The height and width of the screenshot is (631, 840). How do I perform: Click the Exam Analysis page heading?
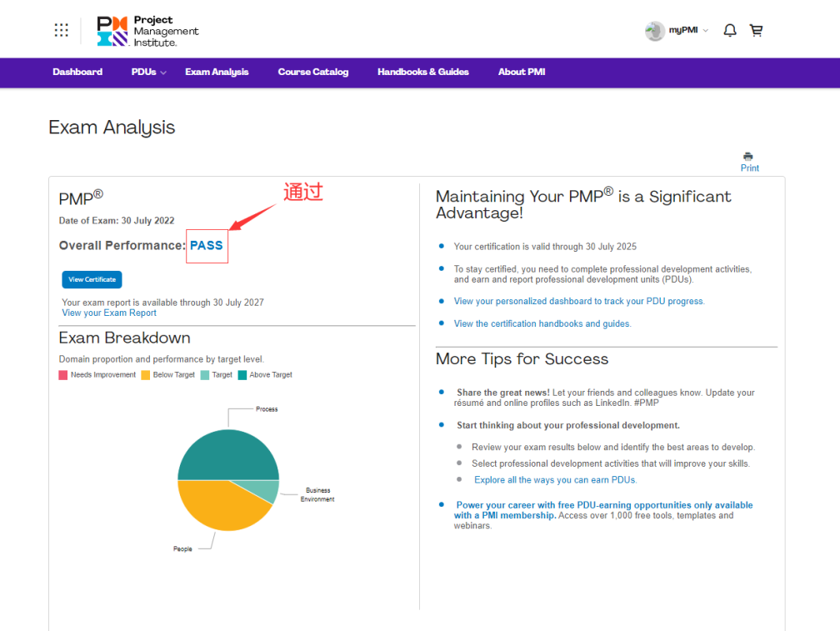click(112, 128)
